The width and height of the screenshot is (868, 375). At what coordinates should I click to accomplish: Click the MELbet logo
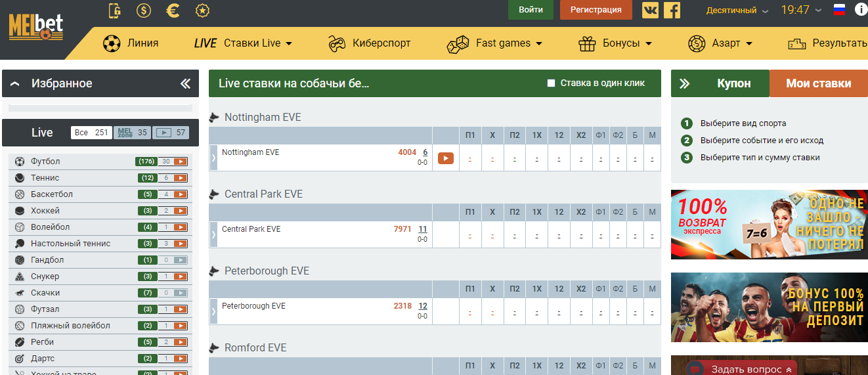coord(36,28)
